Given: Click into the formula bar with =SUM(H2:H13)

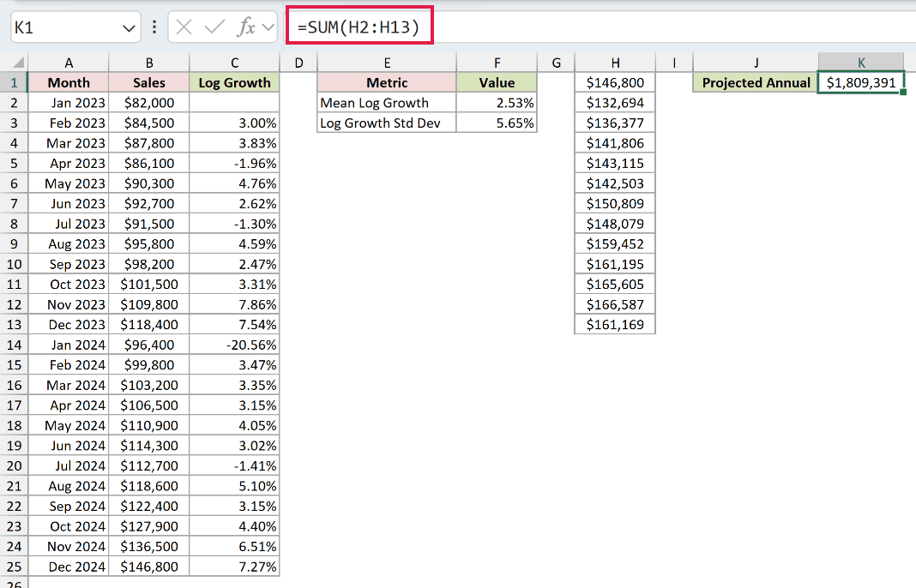Looking at the screenshot, I should click(x=602, y=27).
